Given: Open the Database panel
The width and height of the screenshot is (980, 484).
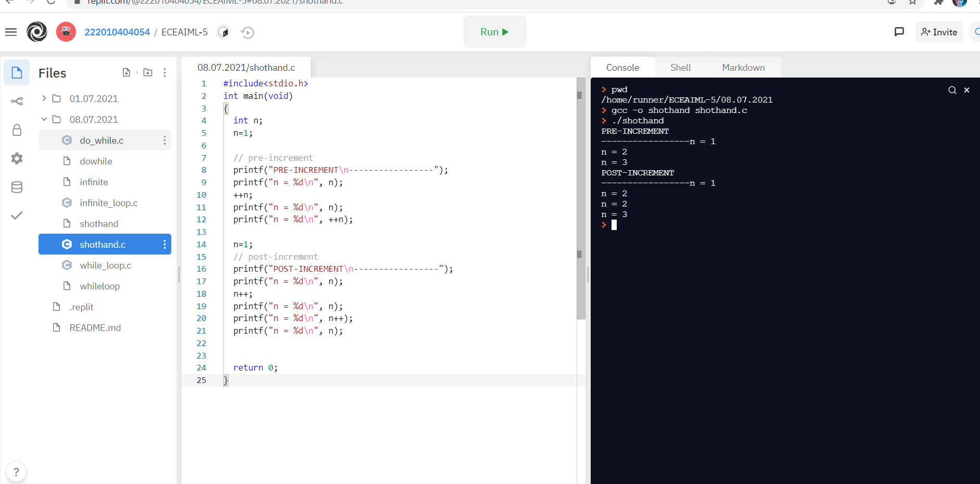Looking at the screenshot, I should (17, 187).
